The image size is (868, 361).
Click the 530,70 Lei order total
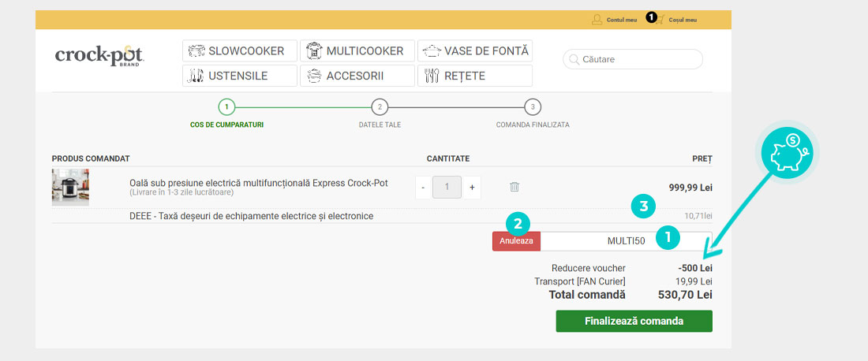(685, 295)
